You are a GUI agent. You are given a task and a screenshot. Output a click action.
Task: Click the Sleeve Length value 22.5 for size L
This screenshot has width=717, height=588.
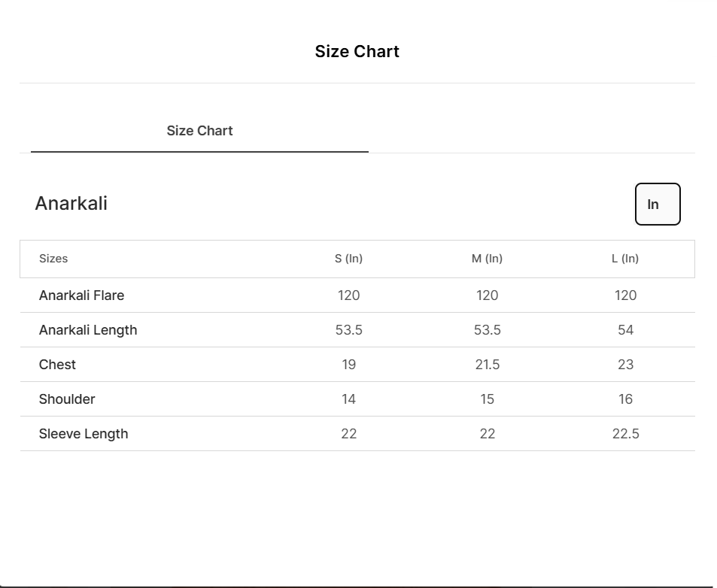625,434
